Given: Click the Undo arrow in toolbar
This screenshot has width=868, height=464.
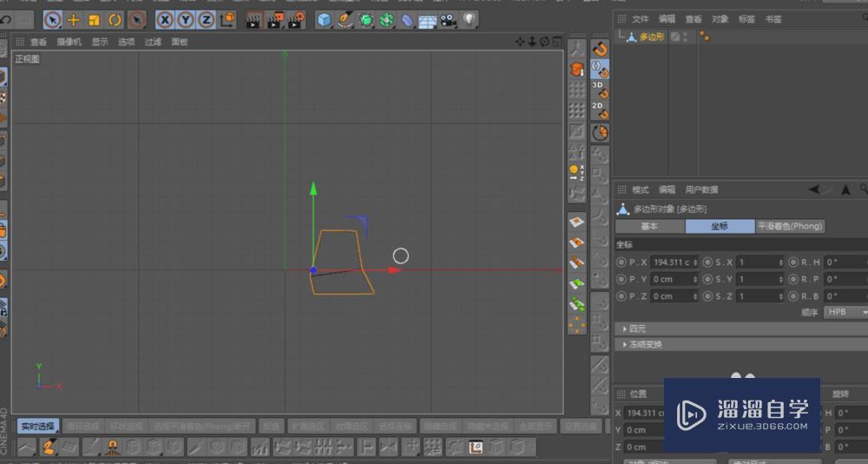Looking at the screenshot, I should [5, 21].
